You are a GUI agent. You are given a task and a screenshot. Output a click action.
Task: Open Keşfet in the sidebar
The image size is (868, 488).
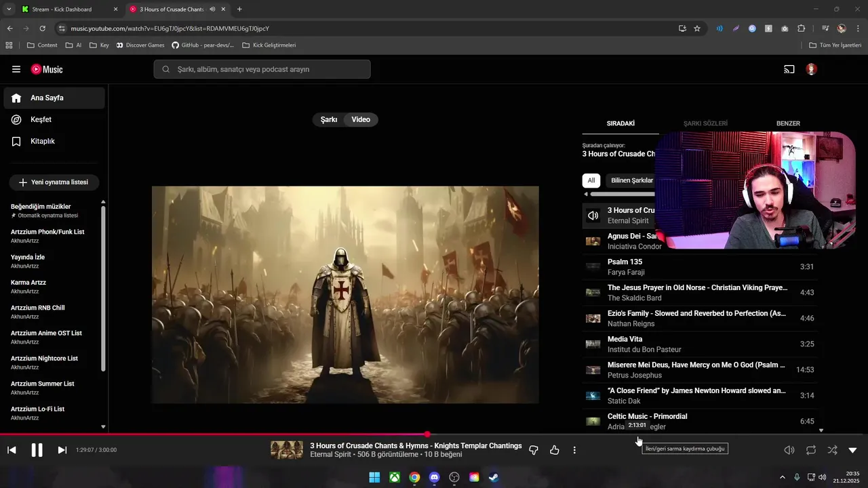pos(54,119)
